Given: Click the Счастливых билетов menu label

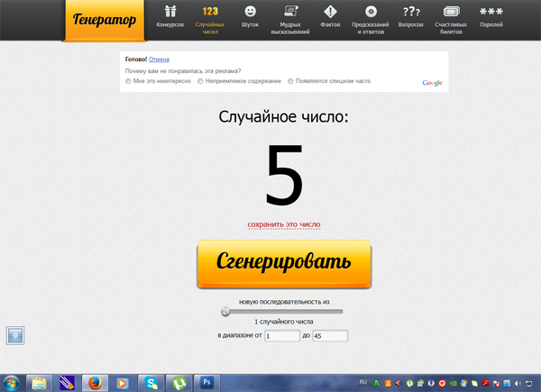Looking at the screenshot, I should [451, 28].
